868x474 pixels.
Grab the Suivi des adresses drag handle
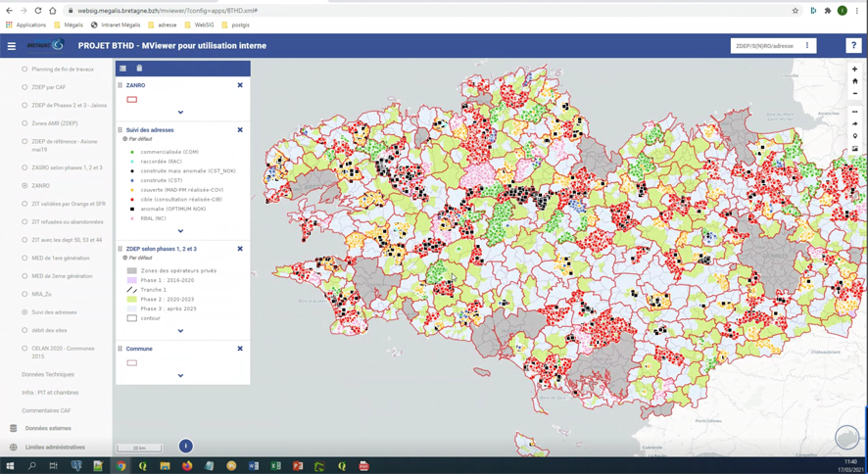point(121,130)
